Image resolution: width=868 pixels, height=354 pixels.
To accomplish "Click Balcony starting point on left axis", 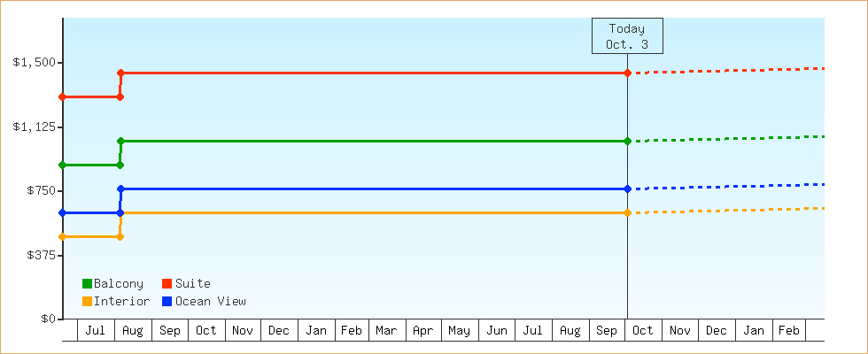I will coord(63,165).
